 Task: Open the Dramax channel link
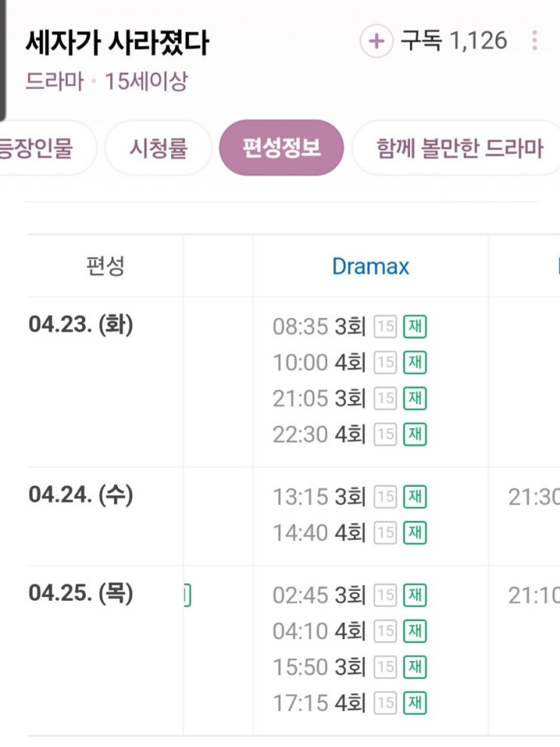coord(371,266)
